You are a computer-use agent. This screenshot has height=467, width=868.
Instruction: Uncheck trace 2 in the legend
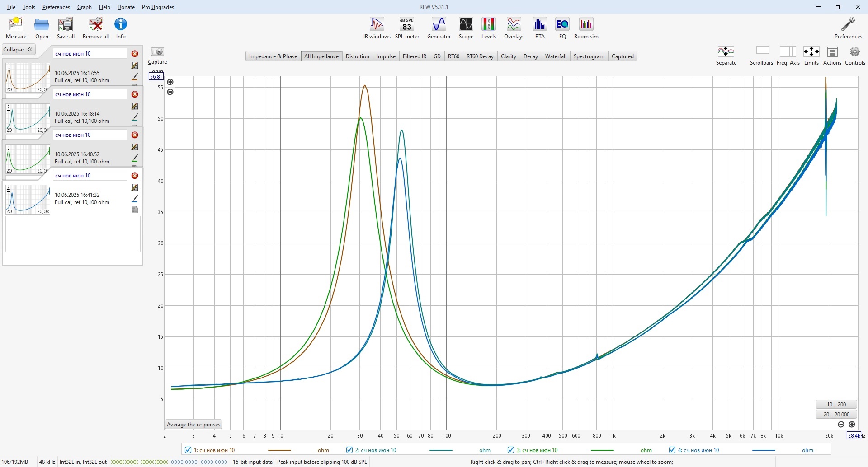[x=349, y=450]
